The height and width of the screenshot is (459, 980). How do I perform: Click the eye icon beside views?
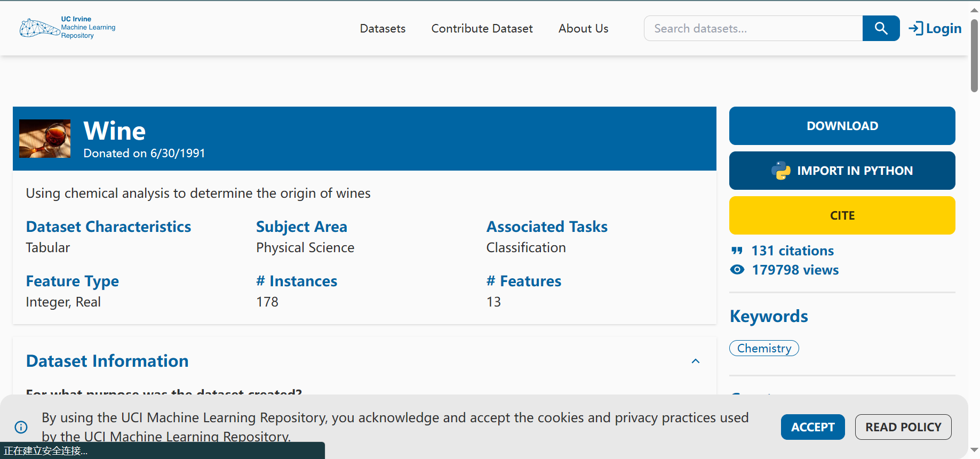(737, 270)
